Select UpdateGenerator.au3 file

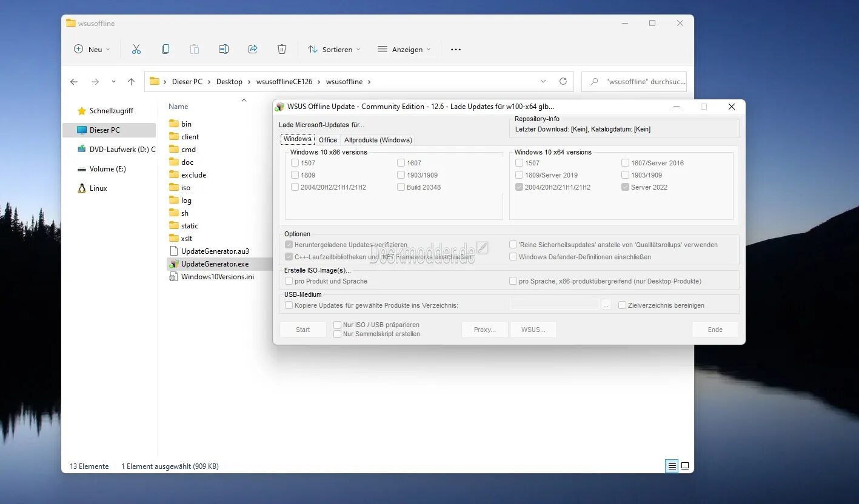tap(215, 251)
